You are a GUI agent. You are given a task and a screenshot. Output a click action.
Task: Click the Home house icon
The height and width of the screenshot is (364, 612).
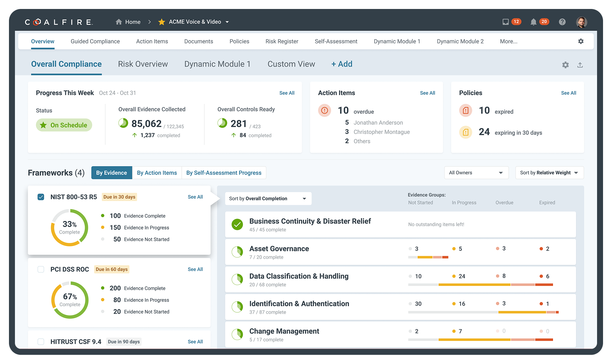[x=119, y=22]
